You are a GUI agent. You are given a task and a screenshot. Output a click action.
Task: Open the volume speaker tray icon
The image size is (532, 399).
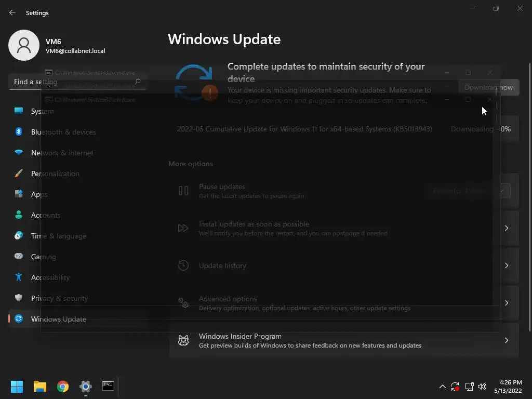482,387
